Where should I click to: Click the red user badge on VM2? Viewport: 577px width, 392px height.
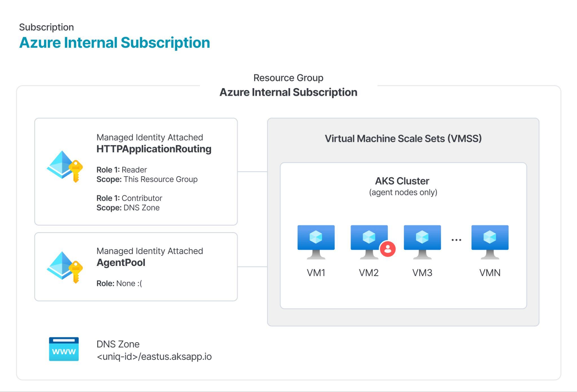[x=388, y=249]
